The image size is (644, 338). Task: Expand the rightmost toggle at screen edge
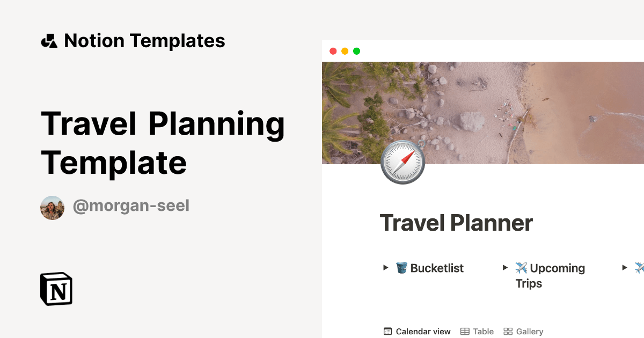(625, 268)
